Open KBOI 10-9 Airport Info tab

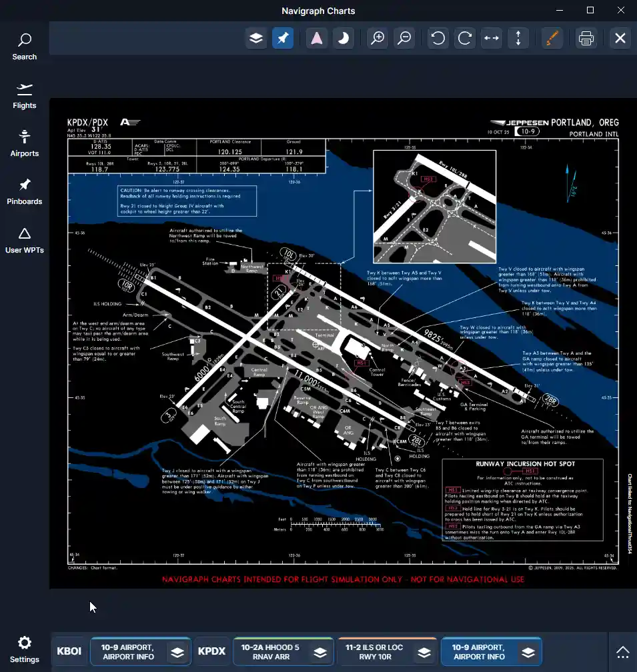pos(128,652)
